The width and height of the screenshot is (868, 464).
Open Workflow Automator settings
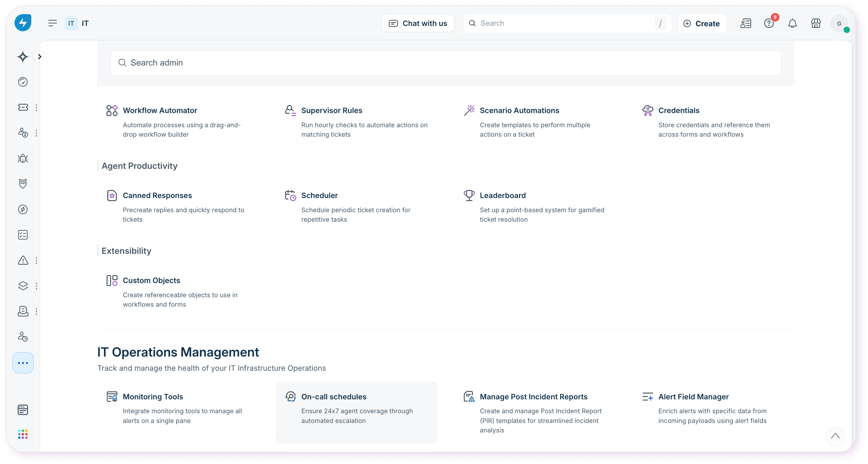click(x=160, y=110)
